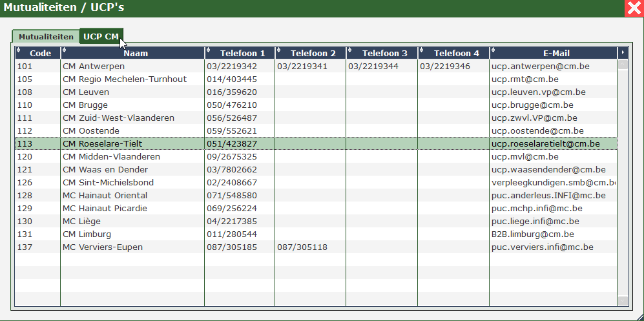
Task: Sort by Telefoon 4 column header
Action: pyautogui.click(x=454, y=53)
